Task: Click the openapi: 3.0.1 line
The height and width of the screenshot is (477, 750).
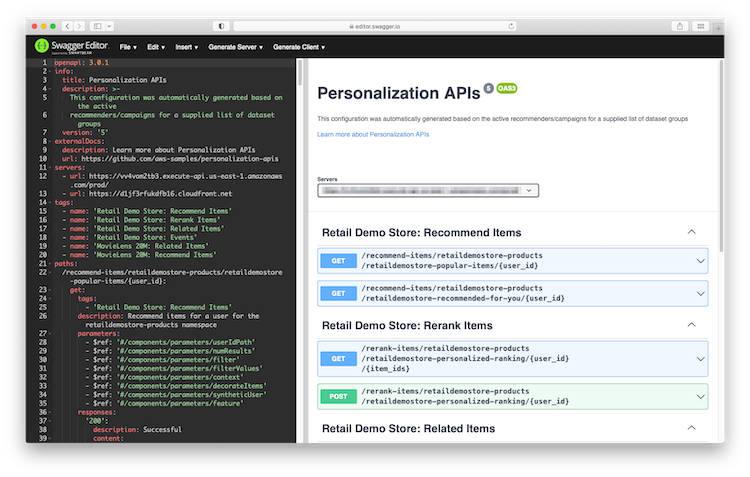Action: (x=81, y=63)
